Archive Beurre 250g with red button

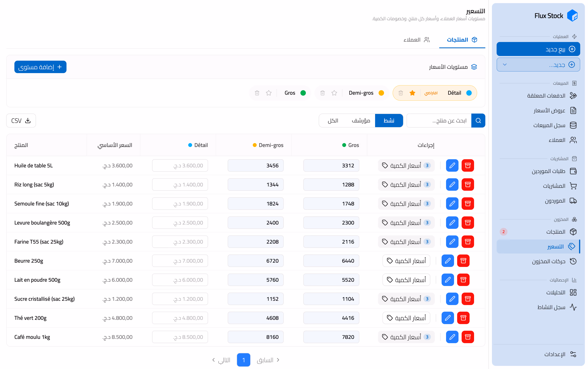[463, 261]
